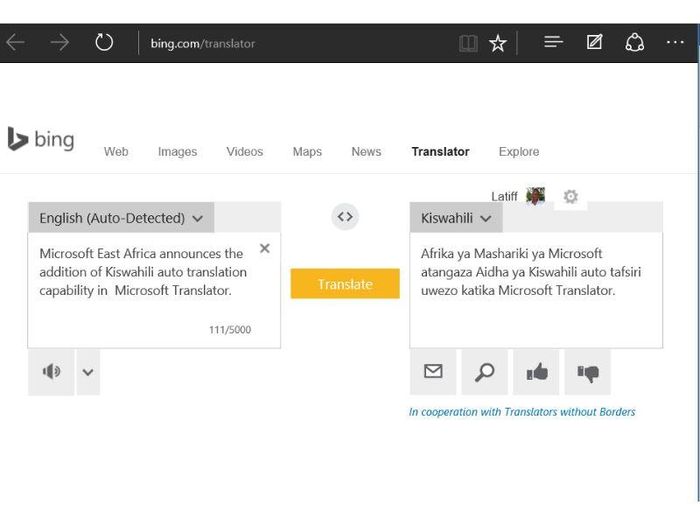This screenshot has height=525, width=700.
Task: Open reading view book icon
Action: (x=468, y=43)
